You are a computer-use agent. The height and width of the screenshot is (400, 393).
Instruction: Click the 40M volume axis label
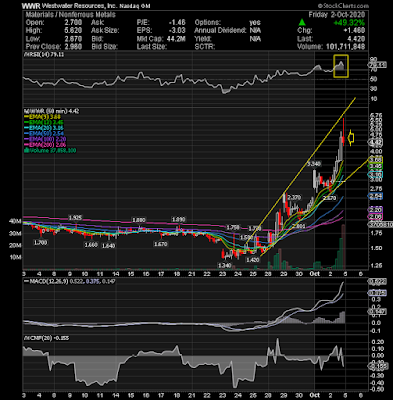pyautogui.click(x=16, y=221)
